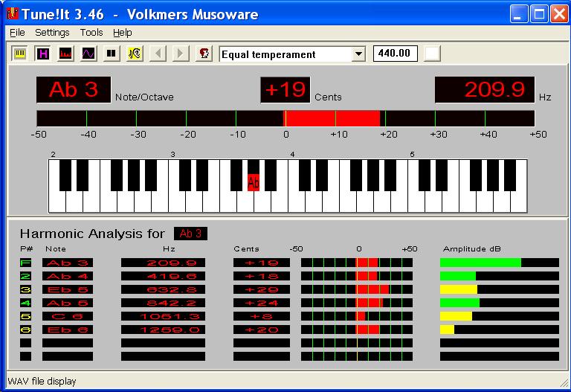The height and width of the screenshot is (392, 571).
Task: Click the 419.6 Hz value
Action: 163,276
